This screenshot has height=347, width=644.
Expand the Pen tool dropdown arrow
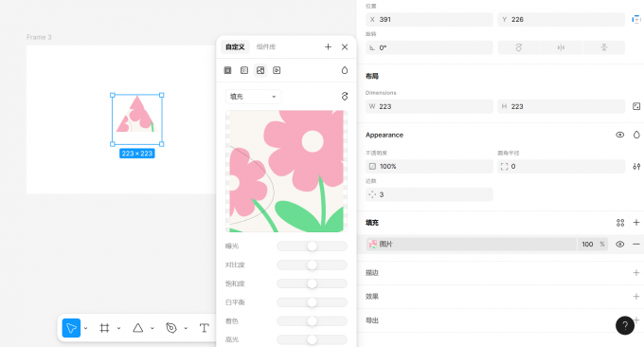(x=186, y=328)
